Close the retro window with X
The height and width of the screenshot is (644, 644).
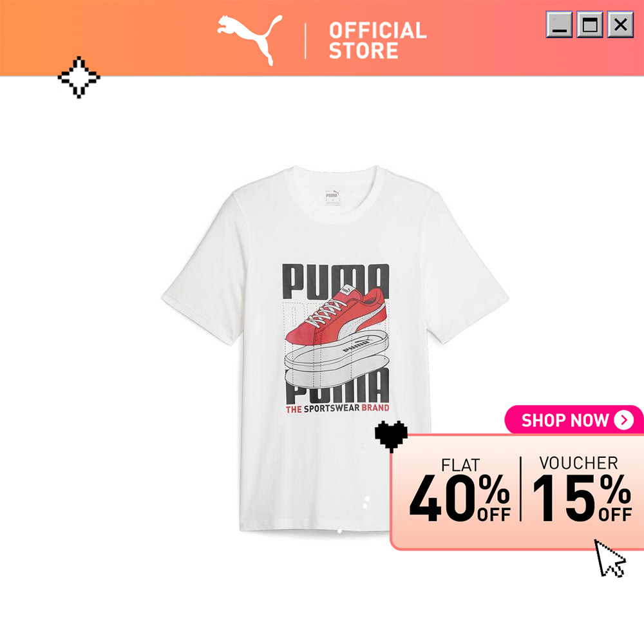620,24
